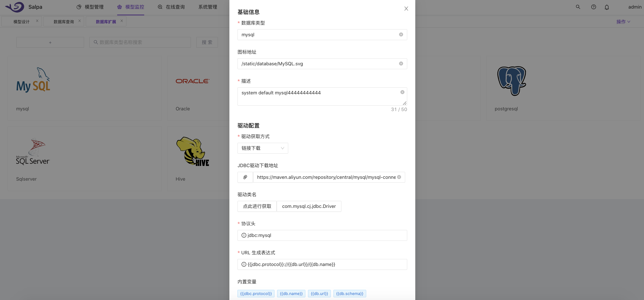644x300 pixels.
Task: Open the 在线查询 menu
Action: click(x=171, y=7)
